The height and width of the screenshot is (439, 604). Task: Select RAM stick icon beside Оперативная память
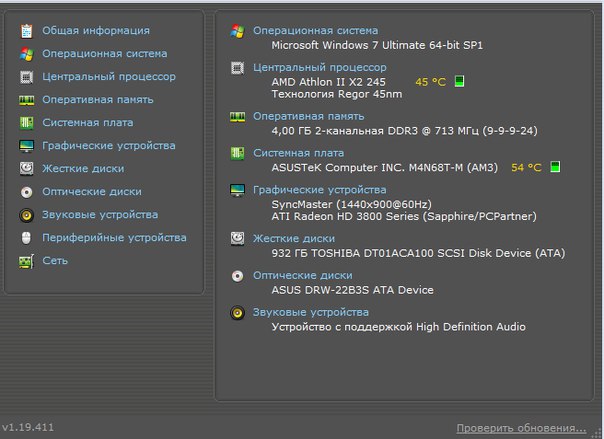click(26, 100)
